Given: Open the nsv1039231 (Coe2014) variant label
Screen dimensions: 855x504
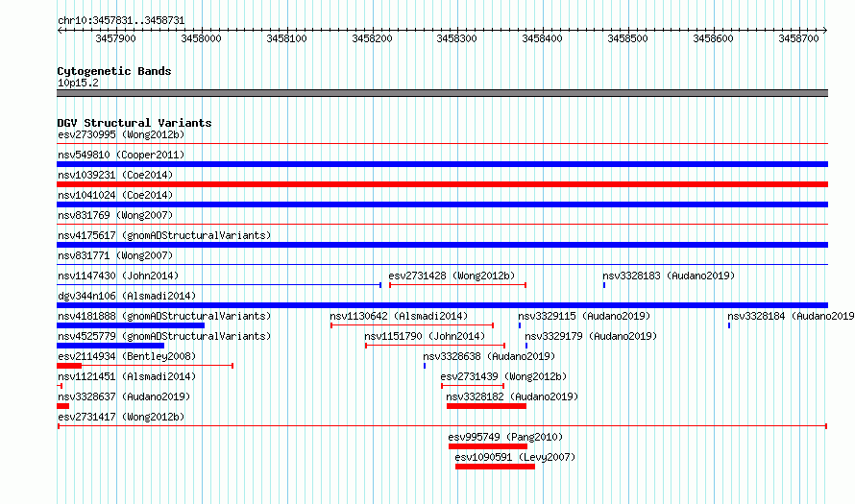Looking at the screenshot, I should click(x=115, y=175).
